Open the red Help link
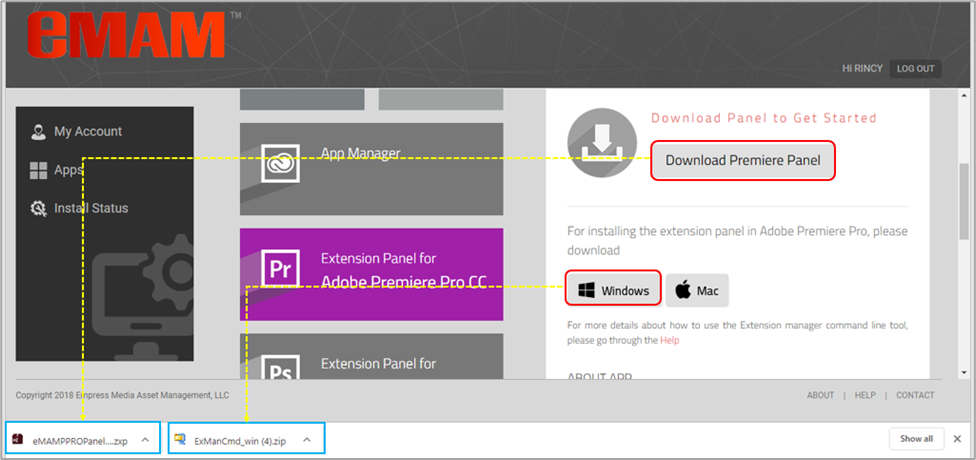Viewport: 976px width, 460px height. pos(670,340)
